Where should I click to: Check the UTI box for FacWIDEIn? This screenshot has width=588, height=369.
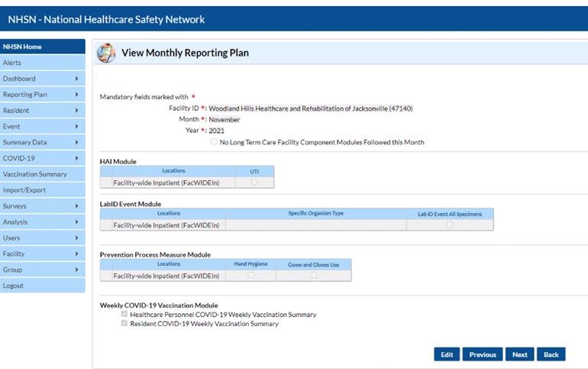pos(254,183)
